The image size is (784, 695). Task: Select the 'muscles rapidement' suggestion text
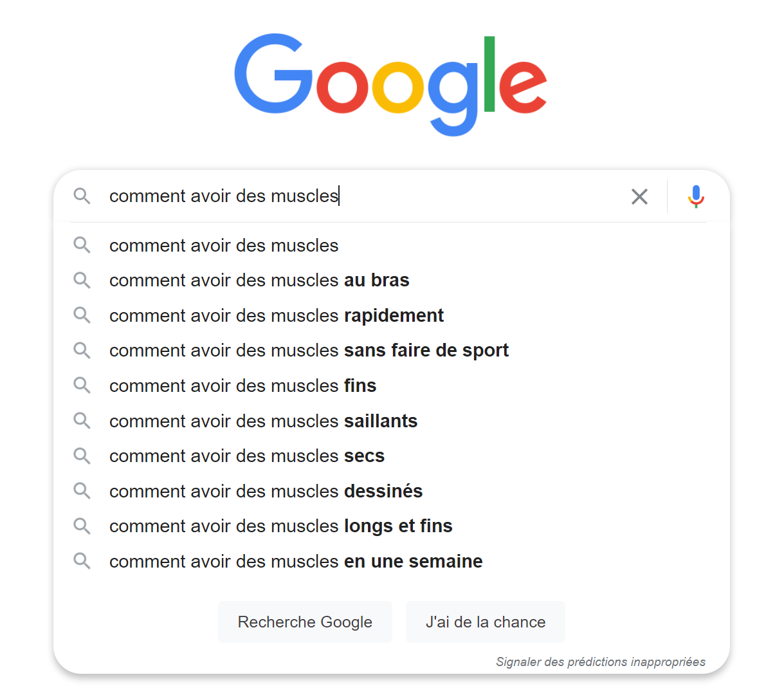[276, 315]
